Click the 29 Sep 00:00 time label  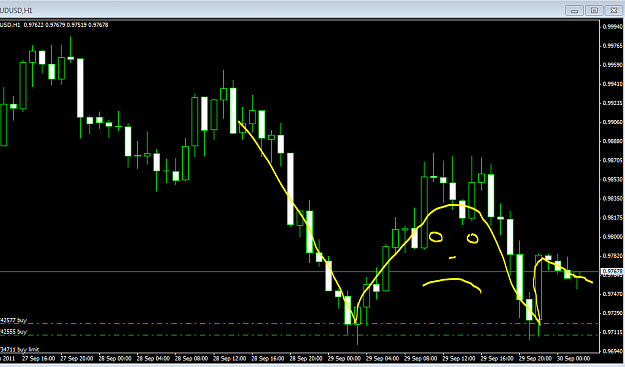344,358
